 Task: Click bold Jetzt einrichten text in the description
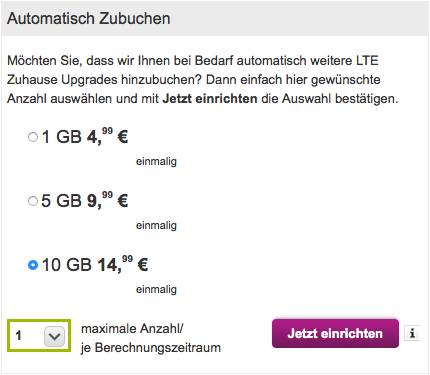[210, 99]
